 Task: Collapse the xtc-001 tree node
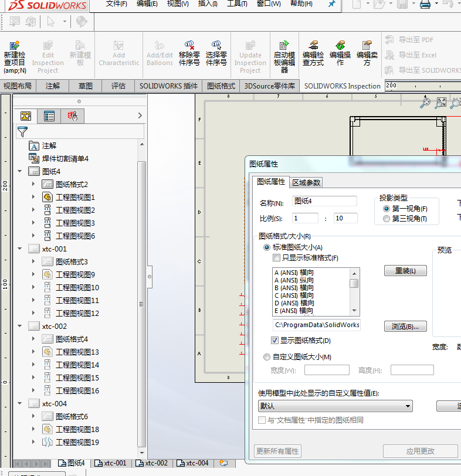(20, 249)
